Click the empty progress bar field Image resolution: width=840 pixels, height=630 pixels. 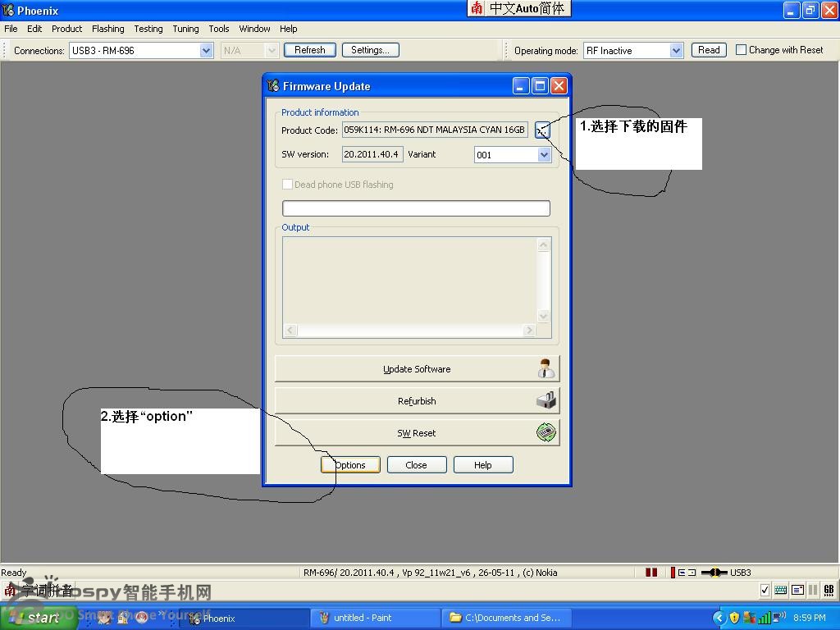(x=416, y=208)
